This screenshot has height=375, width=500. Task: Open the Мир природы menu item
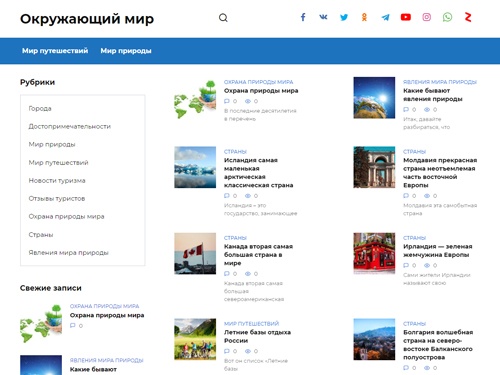[x=126, y=51]
